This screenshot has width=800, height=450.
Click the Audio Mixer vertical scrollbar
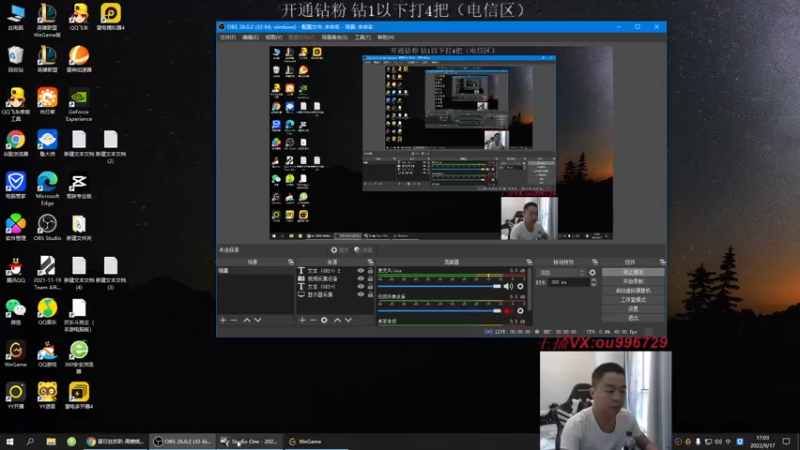pyautogui.click(x=530, y=289)
